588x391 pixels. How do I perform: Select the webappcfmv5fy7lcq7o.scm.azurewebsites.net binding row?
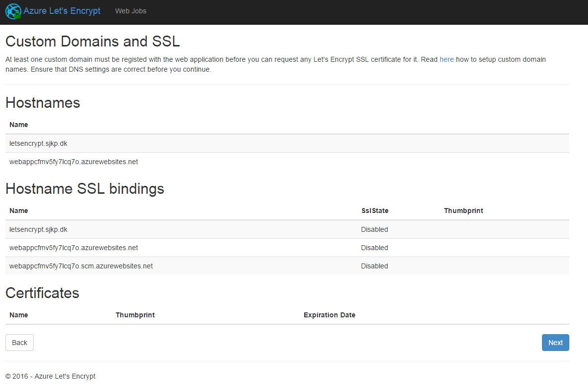(x=287, y=266)
